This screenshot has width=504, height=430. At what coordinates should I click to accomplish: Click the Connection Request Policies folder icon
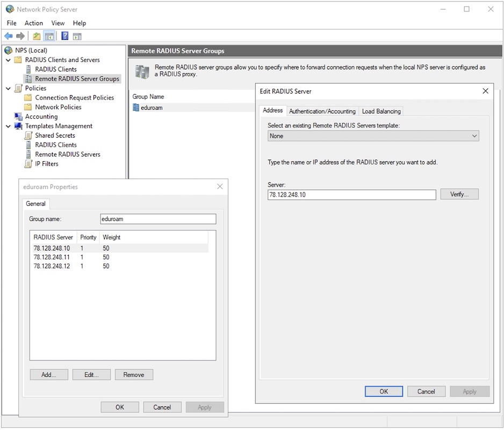click(x=28, y=97)
